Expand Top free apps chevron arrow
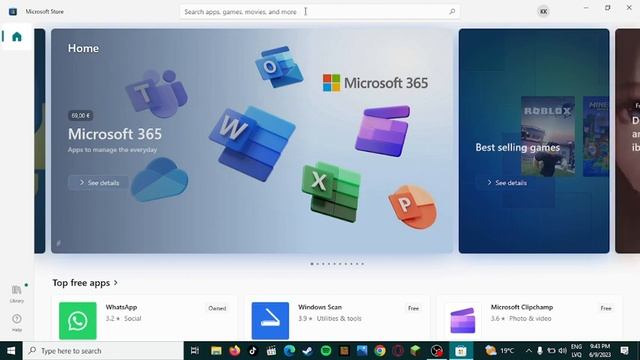640x360 pixels. tap(116, 282)
